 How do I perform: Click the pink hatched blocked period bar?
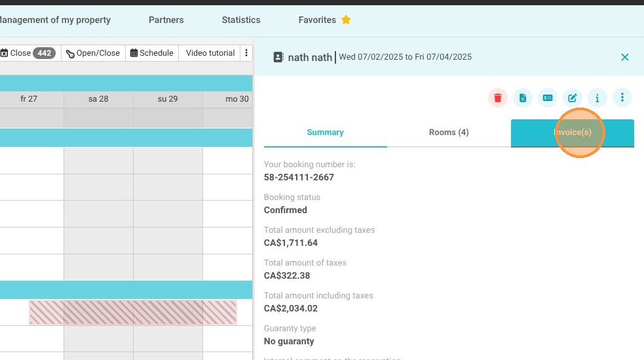pos(132,312)
